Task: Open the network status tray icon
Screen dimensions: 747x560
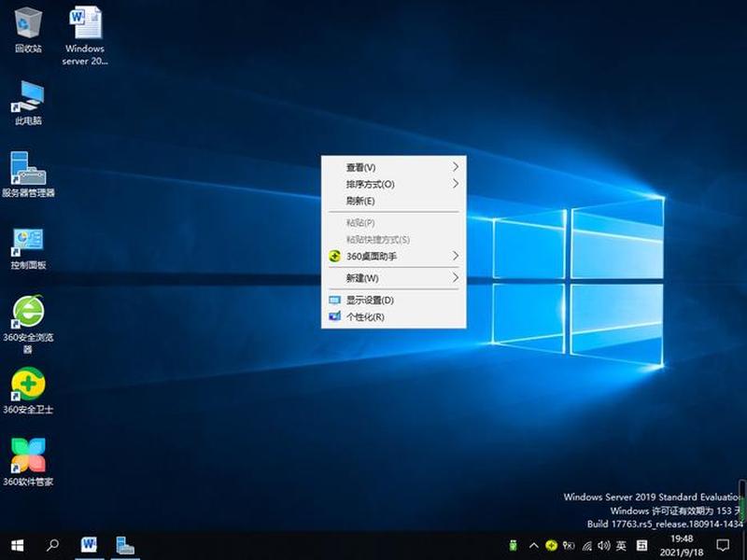Action: [587, 546]
